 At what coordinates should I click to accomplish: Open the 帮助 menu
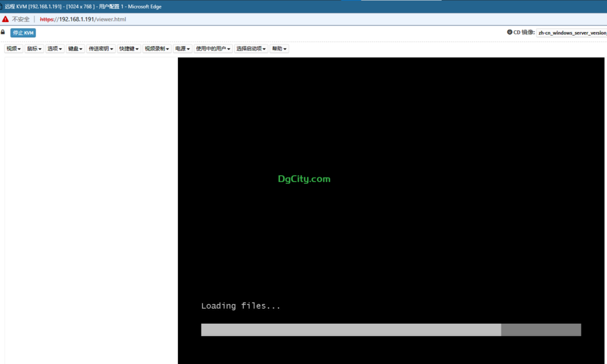(279, 49)
